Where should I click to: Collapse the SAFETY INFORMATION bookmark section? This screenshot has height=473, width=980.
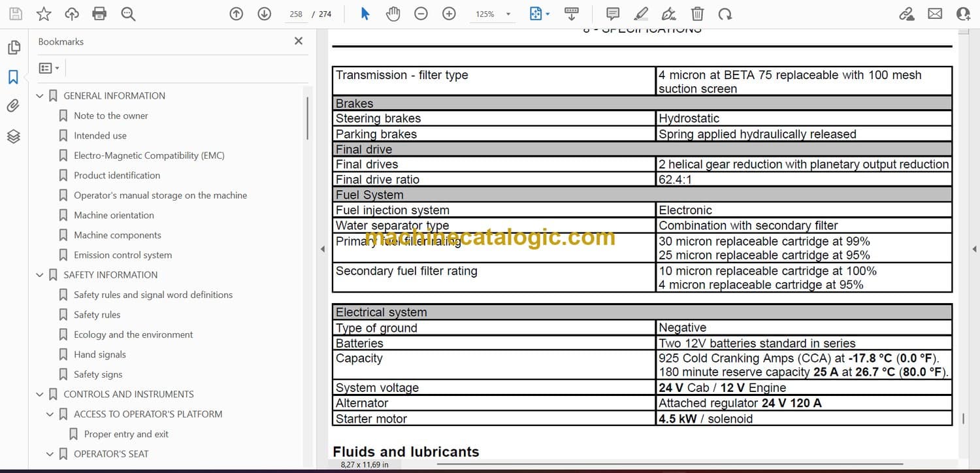click(40, 275)
